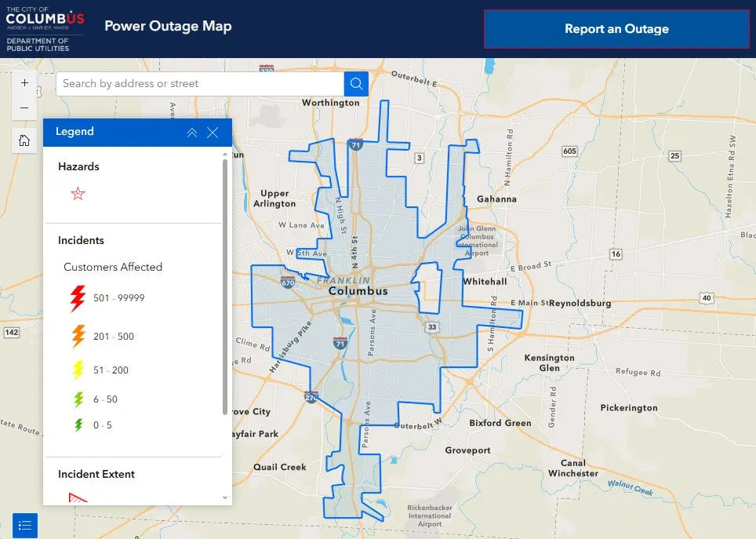Click Customers Affected label
Screen dimensions: 756x539
tap(113, 267)
